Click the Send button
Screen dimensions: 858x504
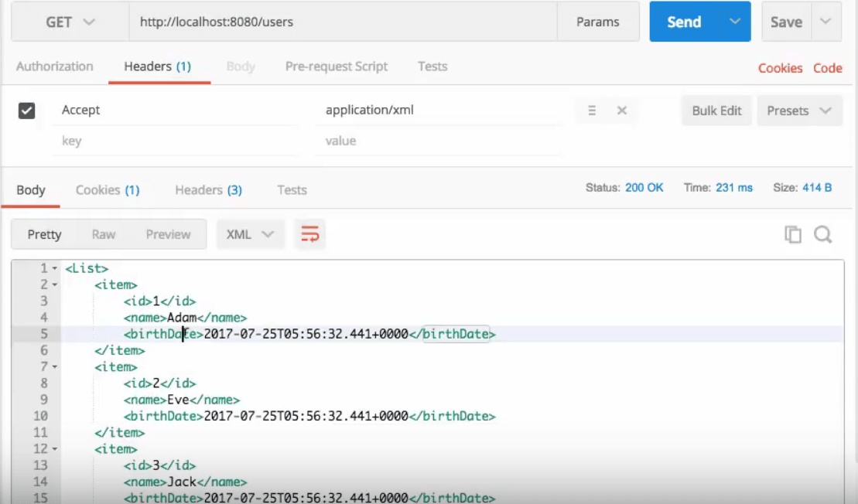[x=684, y=22]
